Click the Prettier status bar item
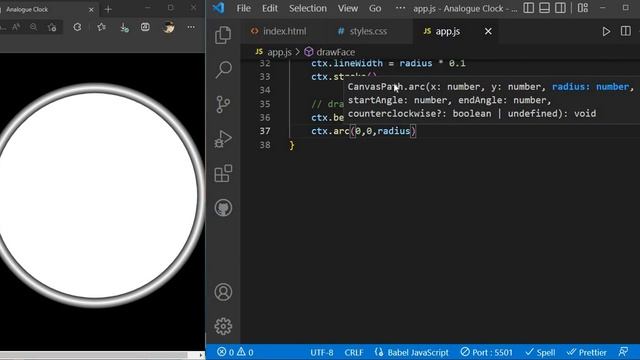 [587, 353]
